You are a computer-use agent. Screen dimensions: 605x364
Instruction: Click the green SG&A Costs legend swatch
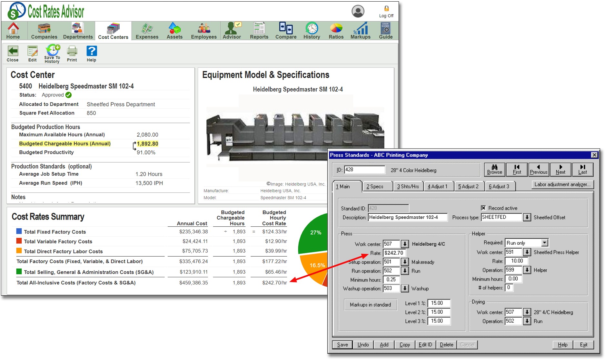[19, 271]
